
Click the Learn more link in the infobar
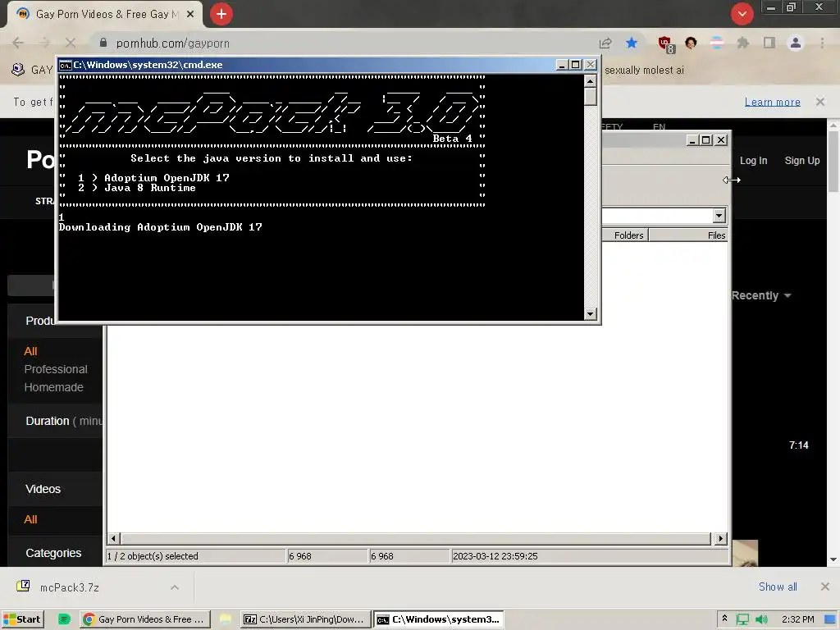pyautogui.click(x=772, y=102)
